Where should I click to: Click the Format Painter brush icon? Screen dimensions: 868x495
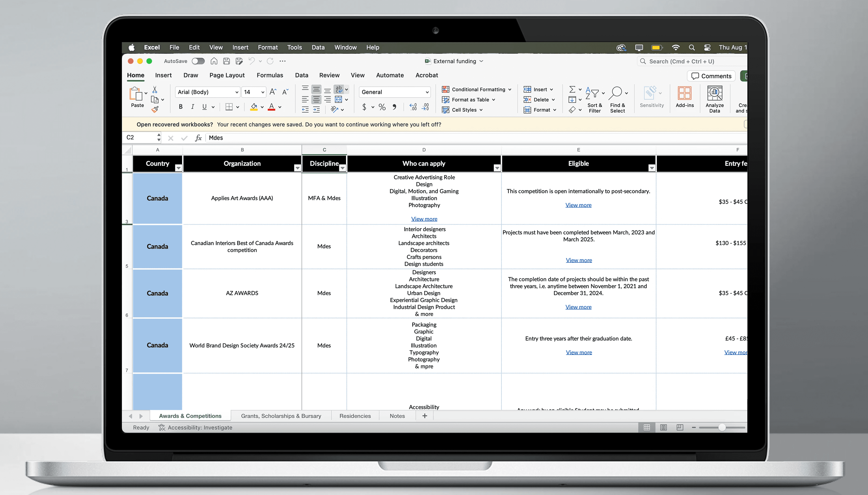[155, 109]
